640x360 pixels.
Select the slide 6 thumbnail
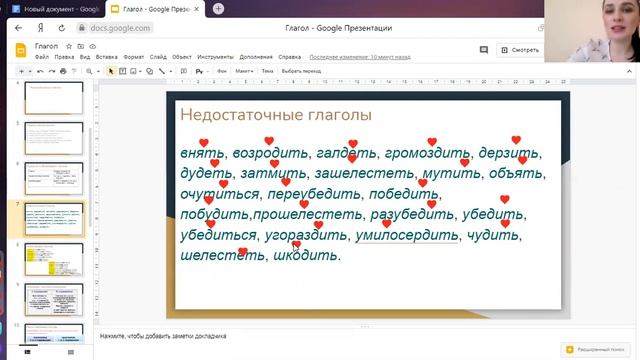54,179
